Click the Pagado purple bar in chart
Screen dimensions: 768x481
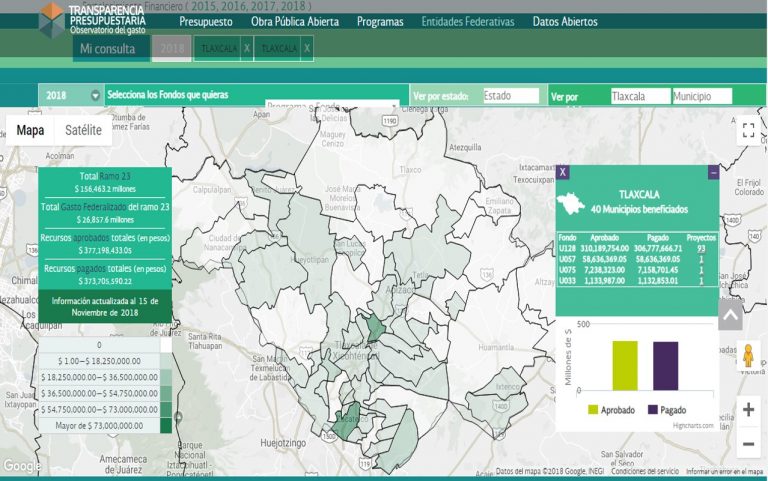point(666,366)
